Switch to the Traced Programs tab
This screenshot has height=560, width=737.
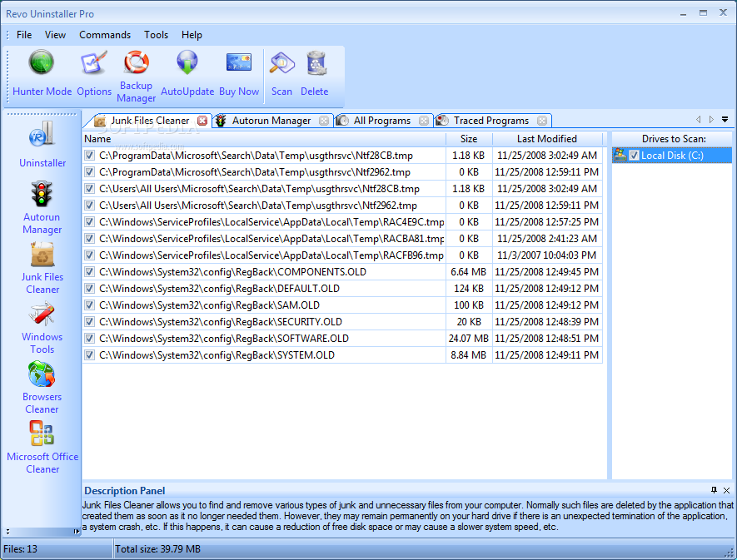click(491, 121)
